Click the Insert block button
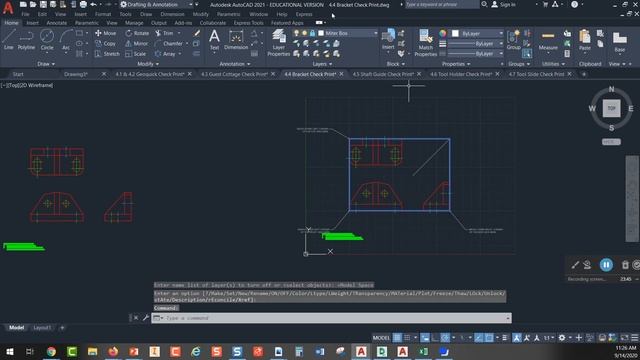The image size is (640, 360). (388, 40)
